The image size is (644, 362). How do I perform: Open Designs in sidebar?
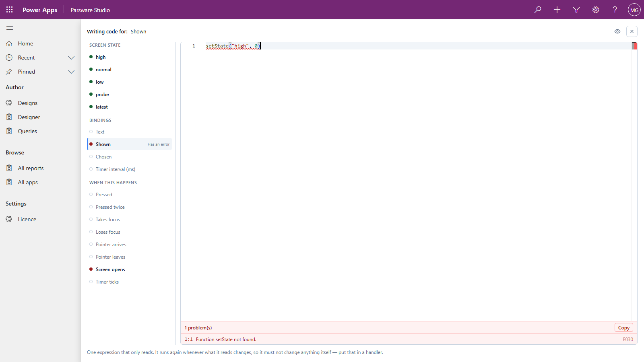[x=40, y=103]
